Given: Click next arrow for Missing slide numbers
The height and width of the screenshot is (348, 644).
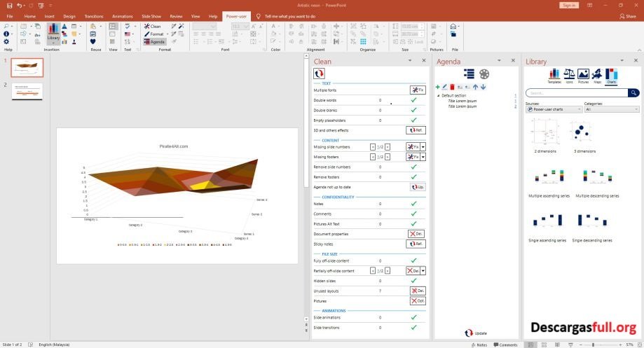Looking at the screenshot, I should coord(388,147).
